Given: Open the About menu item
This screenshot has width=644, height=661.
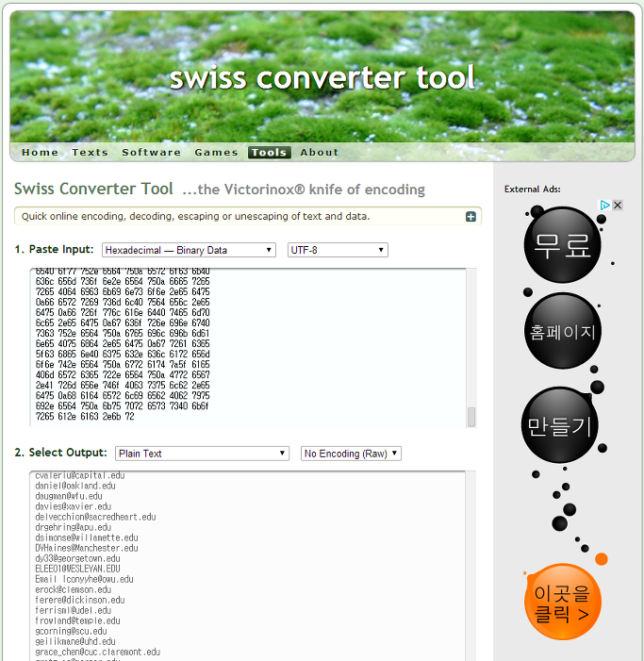Looking at the screenshot, I should 319,153.
